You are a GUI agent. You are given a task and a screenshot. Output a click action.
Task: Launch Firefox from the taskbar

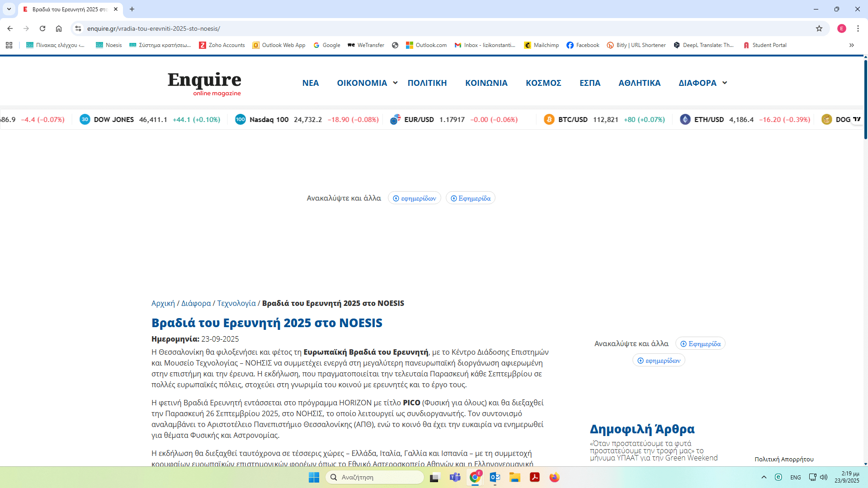[554, 477]
